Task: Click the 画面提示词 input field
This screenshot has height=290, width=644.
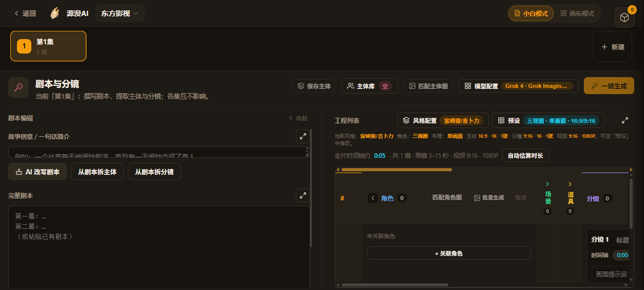Action: point(610,275)
